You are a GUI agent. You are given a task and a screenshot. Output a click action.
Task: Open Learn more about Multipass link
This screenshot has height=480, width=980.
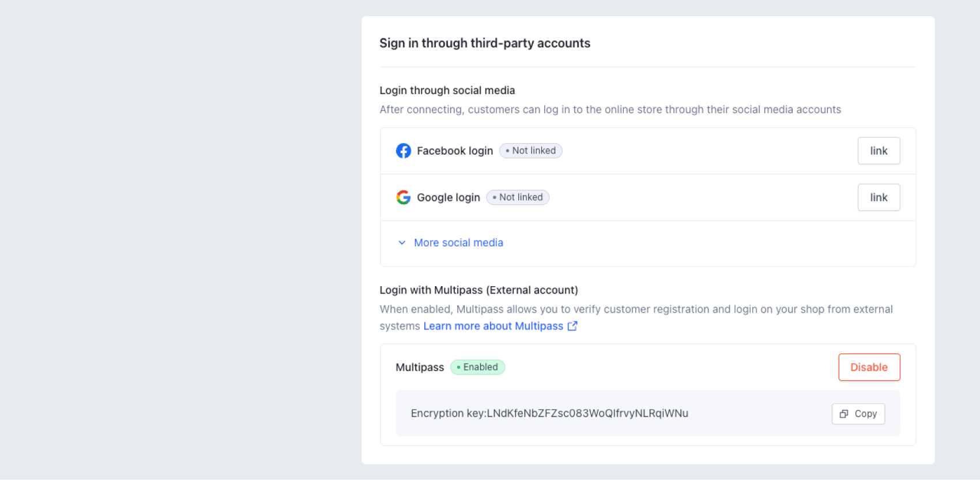[x=493, y=326]
